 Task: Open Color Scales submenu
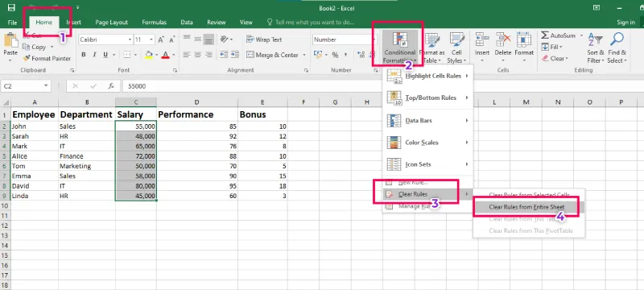pos(427,143)
